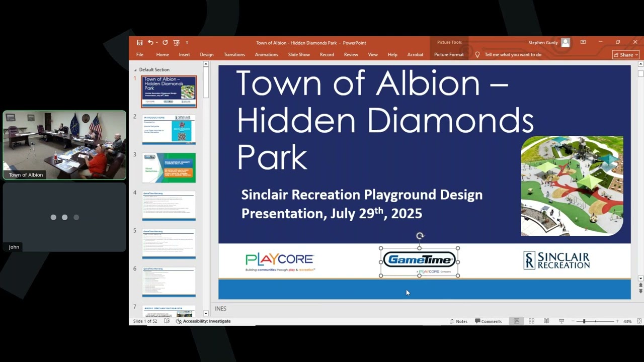This screenshot has width=644, height=362.
Task: Open the Picture Format contextual tab
Action: [x=449, y=55]
